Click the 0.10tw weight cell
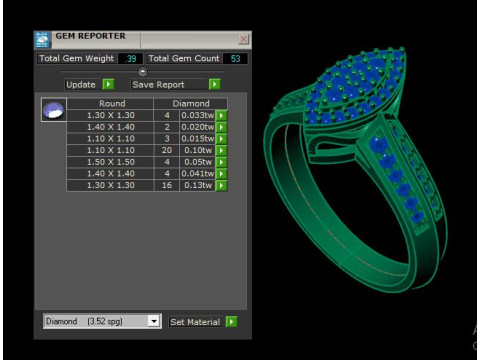The image size is (480, 360). 198,150
